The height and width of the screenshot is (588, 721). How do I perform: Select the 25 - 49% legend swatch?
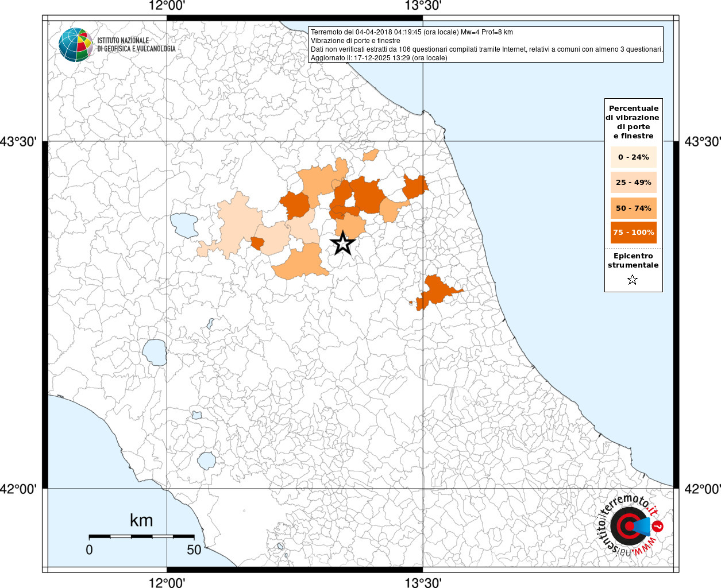point(634,183)
